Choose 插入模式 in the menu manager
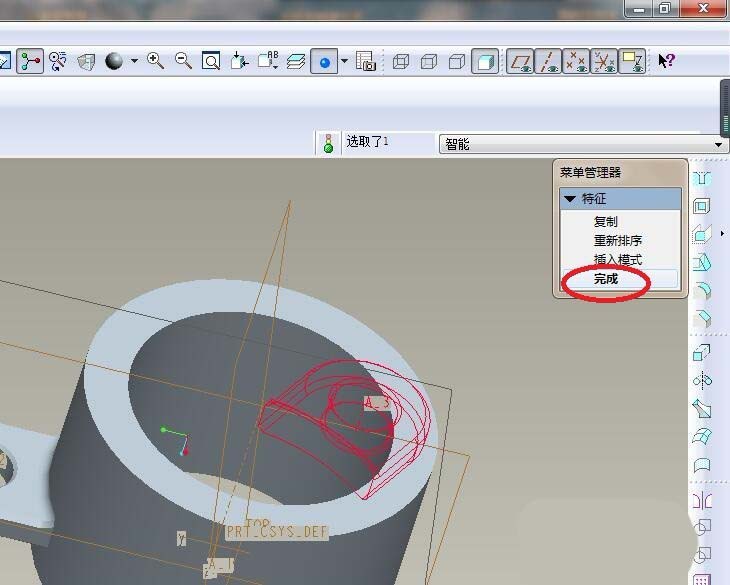 tap(618, 260)
